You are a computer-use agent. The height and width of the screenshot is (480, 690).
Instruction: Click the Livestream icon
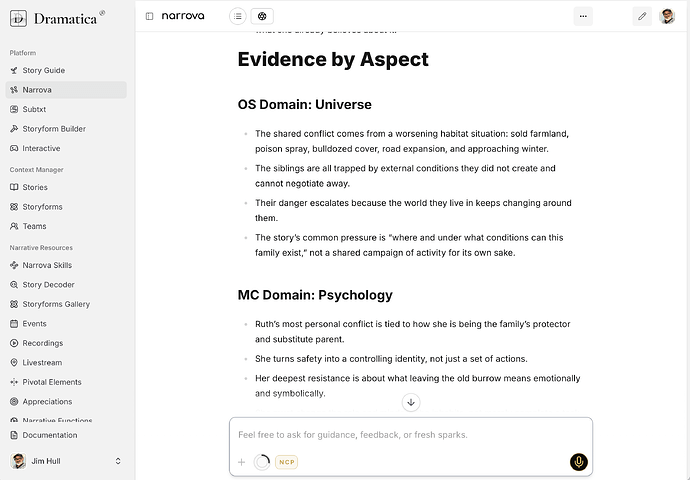pos(14,363)
